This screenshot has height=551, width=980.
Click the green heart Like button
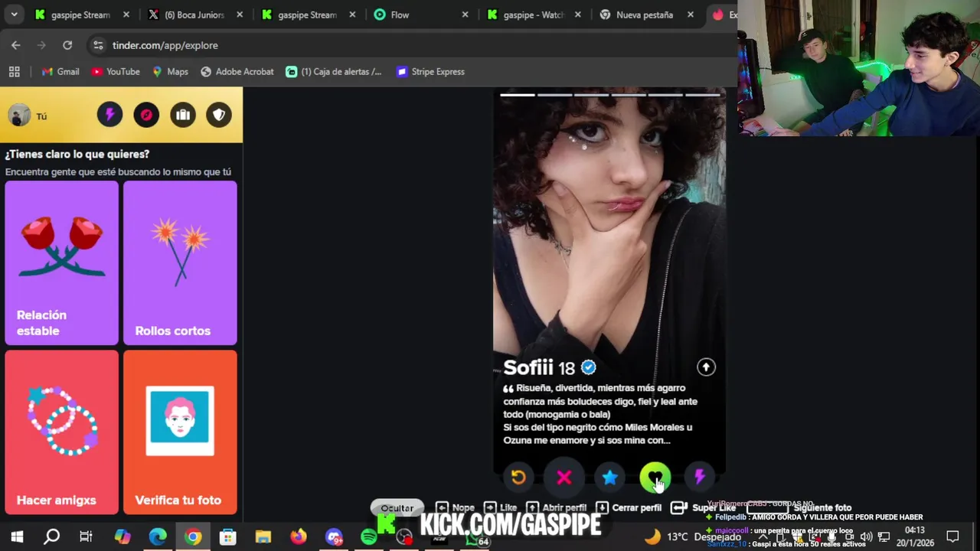pyautogui.click(x=655, y=478)
